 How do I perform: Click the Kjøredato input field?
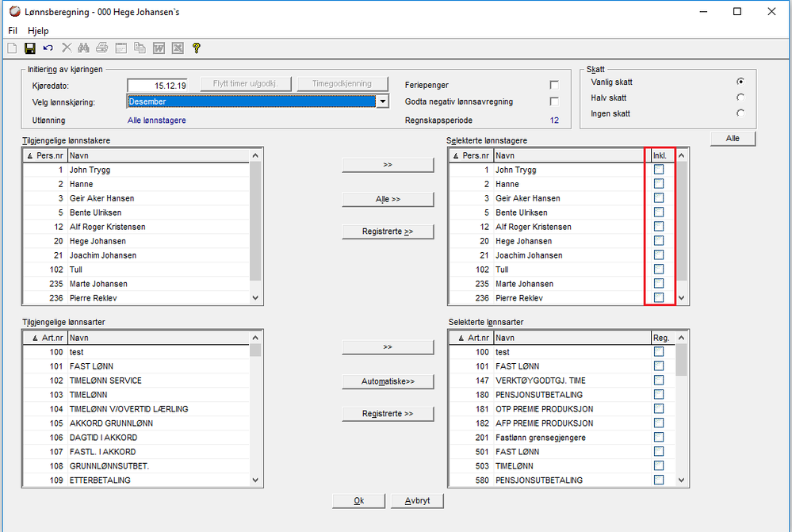coord(158,86)
